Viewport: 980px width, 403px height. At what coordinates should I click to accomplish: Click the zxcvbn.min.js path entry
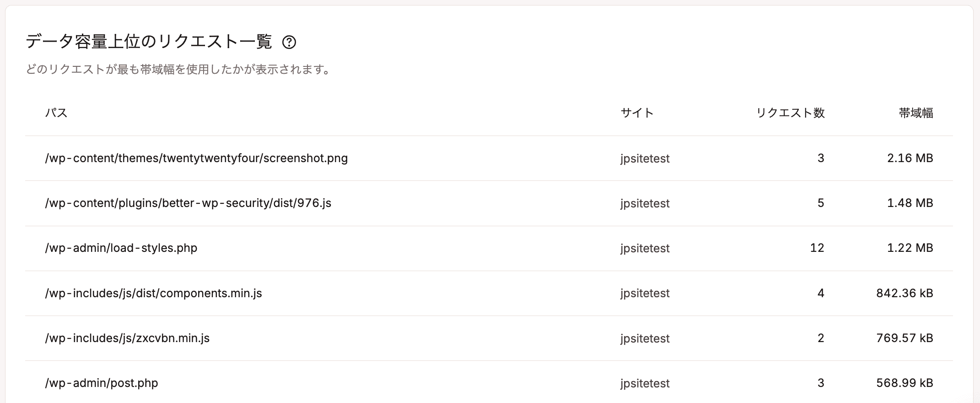point(127,338)
